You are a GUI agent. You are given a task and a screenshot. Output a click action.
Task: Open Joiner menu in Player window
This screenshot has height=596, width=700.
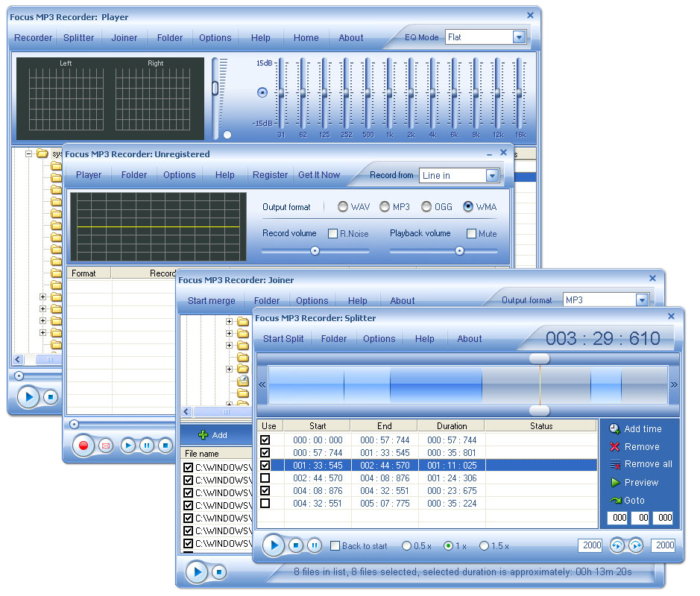click(124, 38)
